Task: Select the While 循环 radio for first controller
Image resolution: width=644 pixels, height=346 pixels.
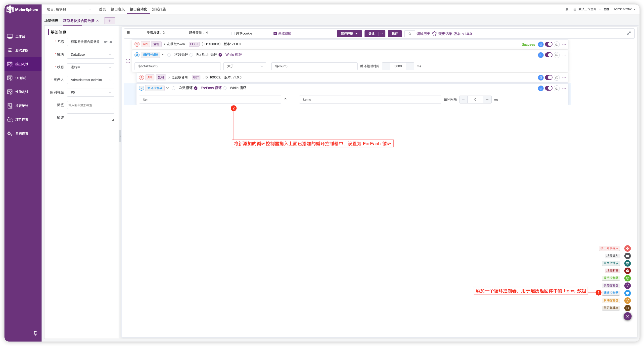Action: (220, 55)
